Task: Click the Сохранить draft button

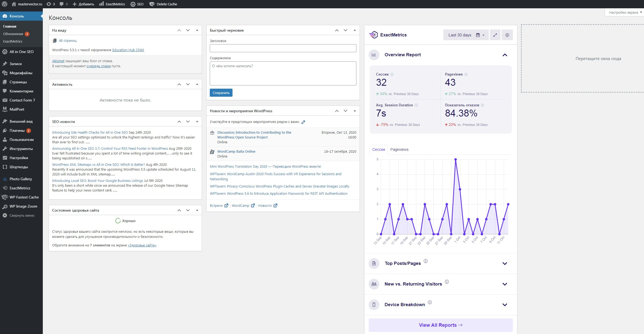Action: coord(221,93)
